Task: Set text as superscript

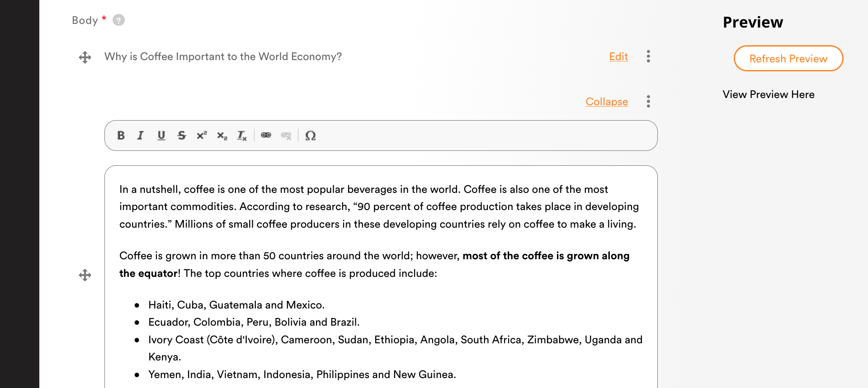Action: pyautogui.click(x=202, y=136)
